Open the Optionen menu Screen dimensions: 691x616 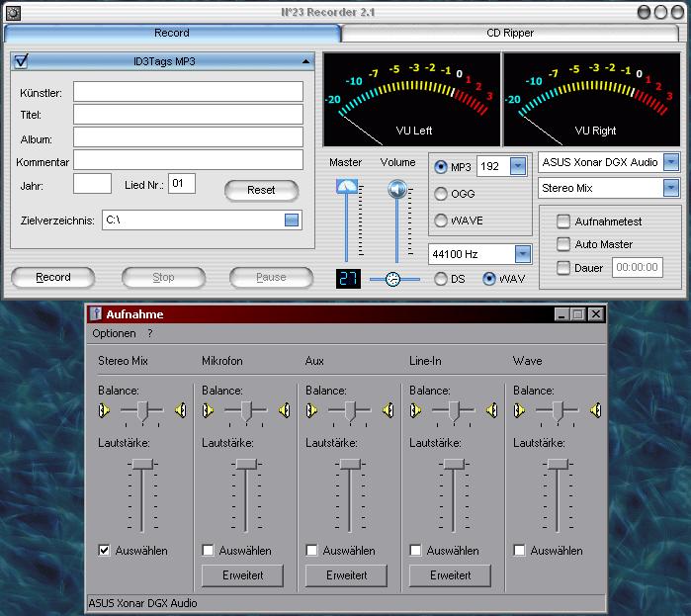[114, 334]
